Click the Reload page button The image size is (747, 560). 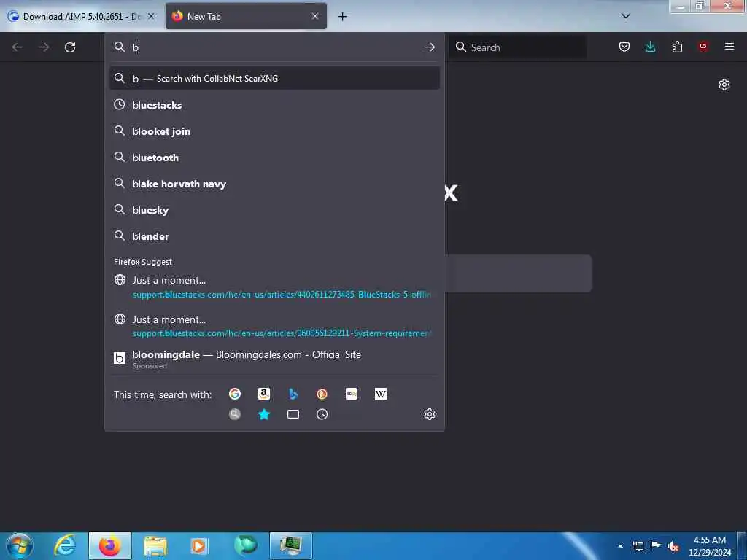coord(70,47)
